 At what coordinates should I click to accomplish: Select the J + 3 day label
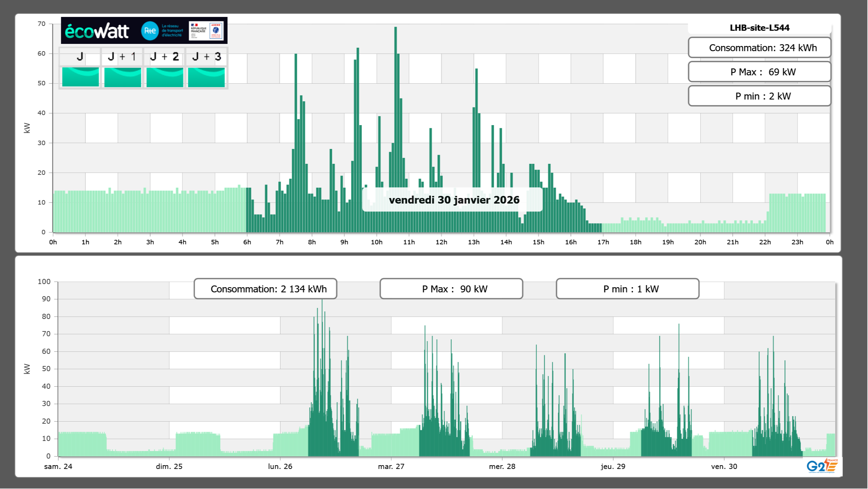tap(206, 57)
